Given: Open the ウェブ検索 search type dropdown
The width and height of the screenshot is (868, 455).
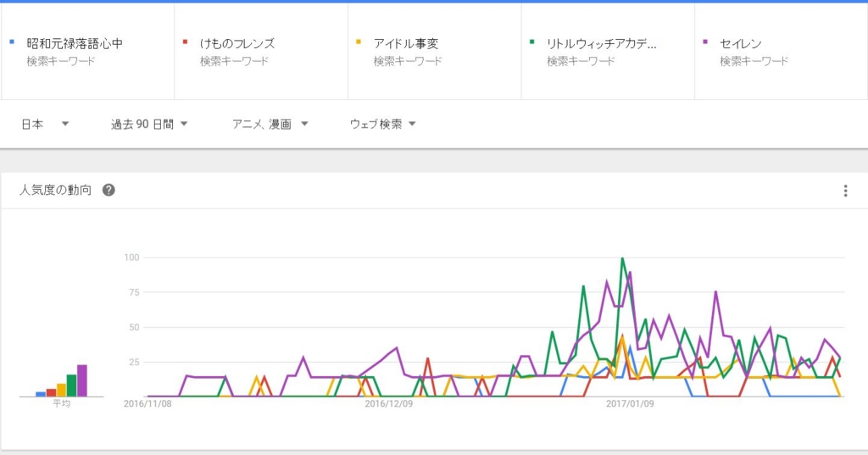Looking at the screenshot, I should [x=382, y=124].
